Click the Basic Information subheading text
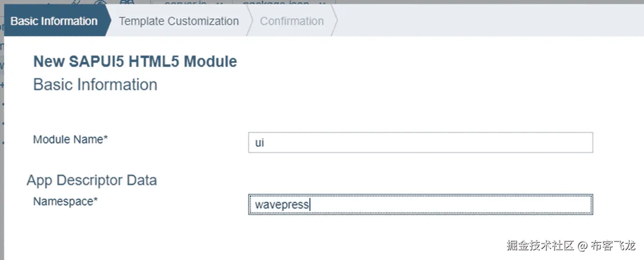The height and width of the screenshot is (260, 644). point(95,85)
